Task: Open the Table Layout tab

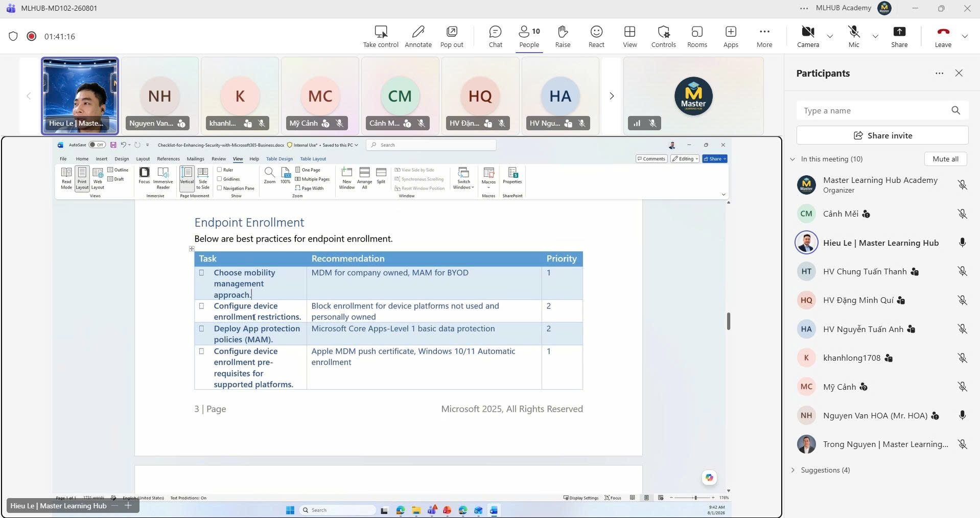Action: click(x=313, y=159)
